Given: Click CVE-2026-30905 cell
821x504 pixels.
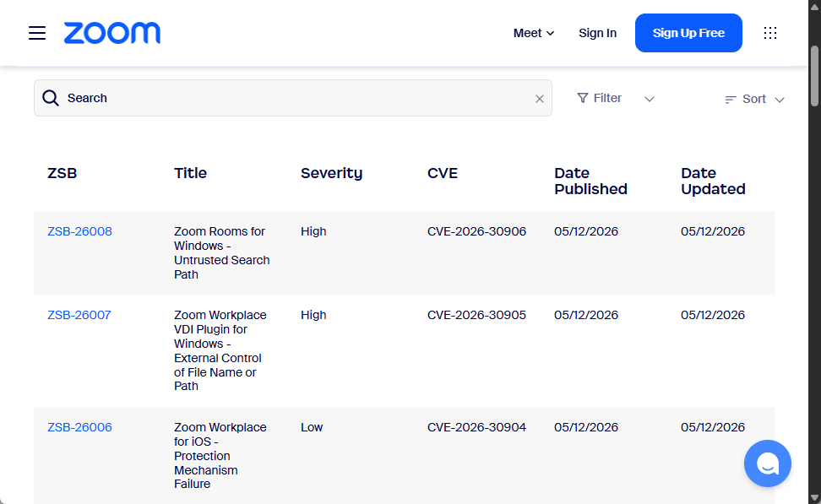Looking at the screenshot, I should pyautogui.click(x=476, y=315).
